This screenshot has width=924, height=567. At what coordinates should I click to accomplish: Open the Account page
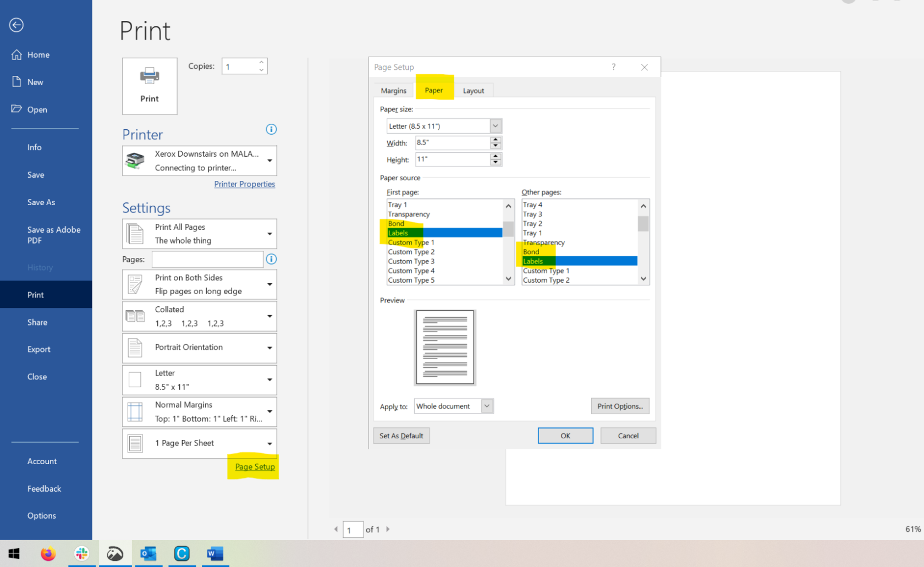[42, 461]
